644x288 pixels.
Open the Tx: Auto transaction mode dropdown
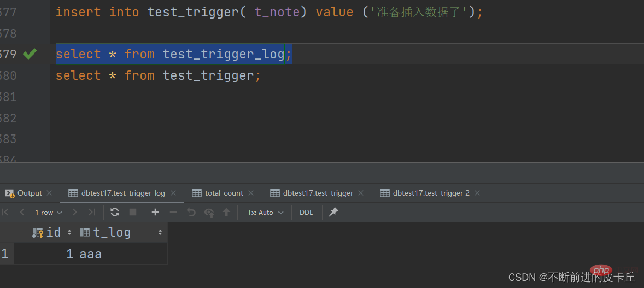pos(265,213)
